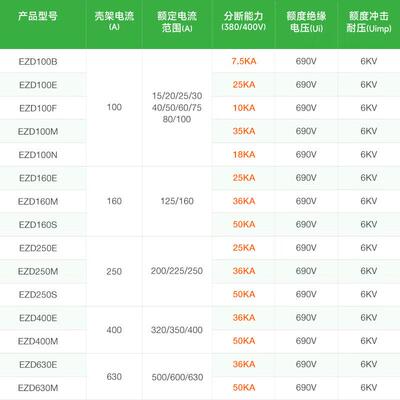Click 6KV in the EZD400M row
The image size is (400, 400).
pos(369,341)
